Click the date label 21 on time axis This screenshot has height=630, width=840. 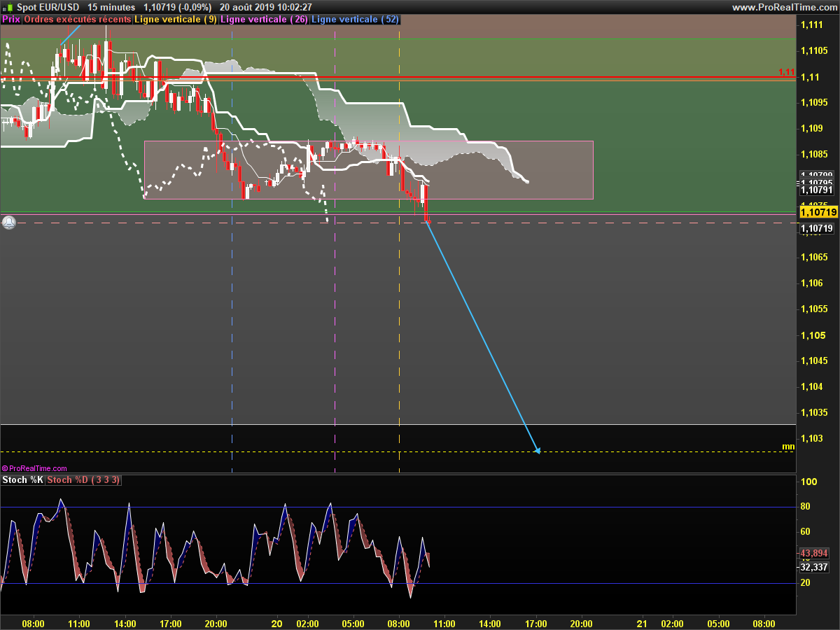pos(643,623)
